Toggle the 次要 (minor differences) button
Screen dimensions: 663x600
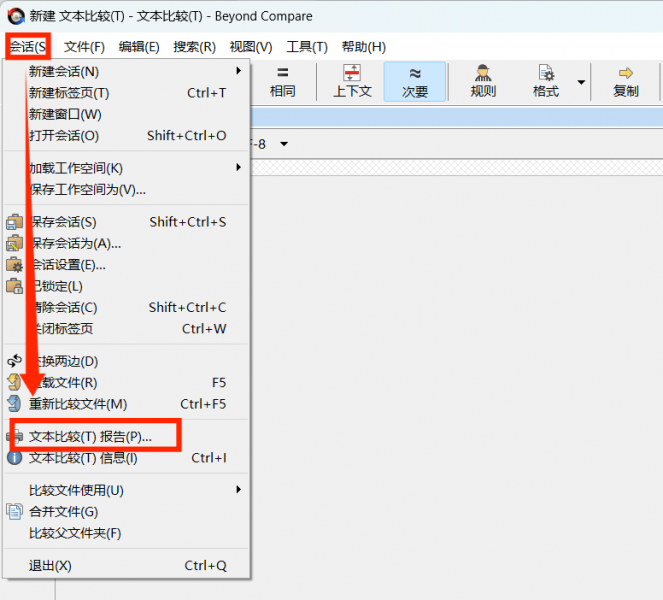point(415,82)
